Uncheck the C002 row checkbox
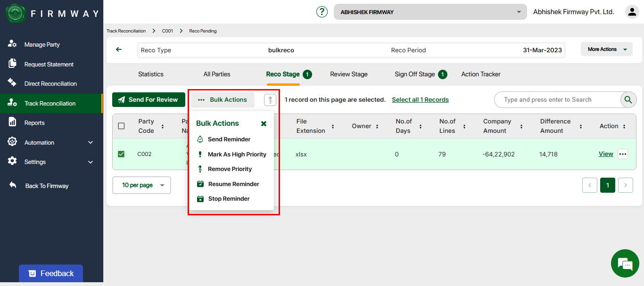The width and height of the screenshot is (644, 286). [121, 154]
